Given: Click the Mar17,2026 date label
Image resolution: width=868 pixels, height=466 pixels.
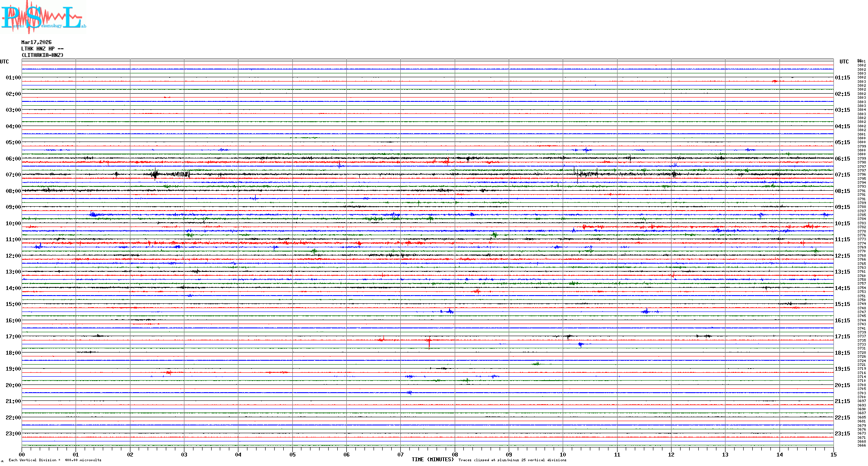Looking at the screenshot, I should (36, 42).
